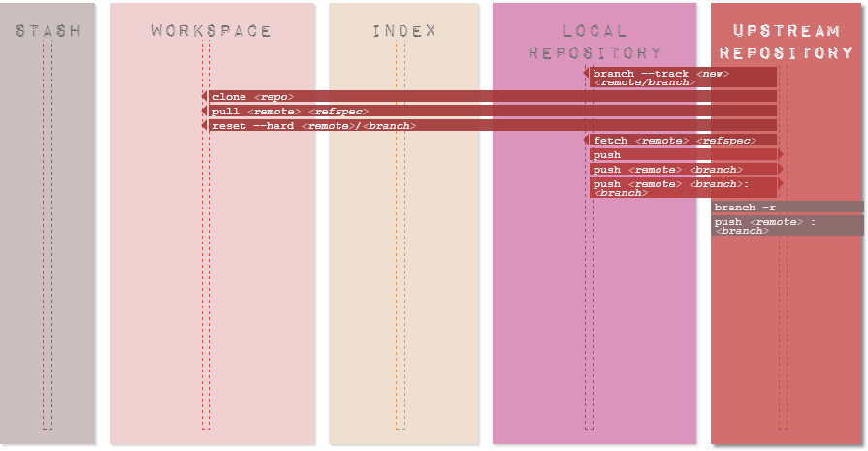Click the branch -r command

[788, 208]
